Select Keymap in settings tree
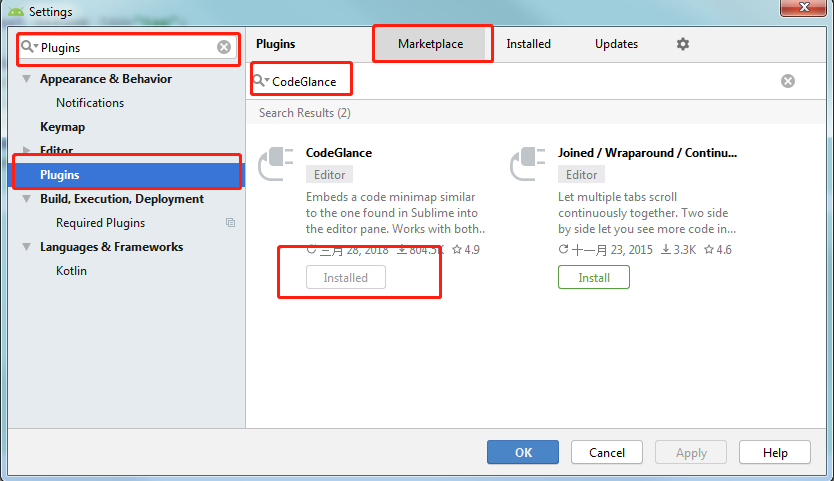The width and height of the screenshot is (834, 481). point(62,127)
